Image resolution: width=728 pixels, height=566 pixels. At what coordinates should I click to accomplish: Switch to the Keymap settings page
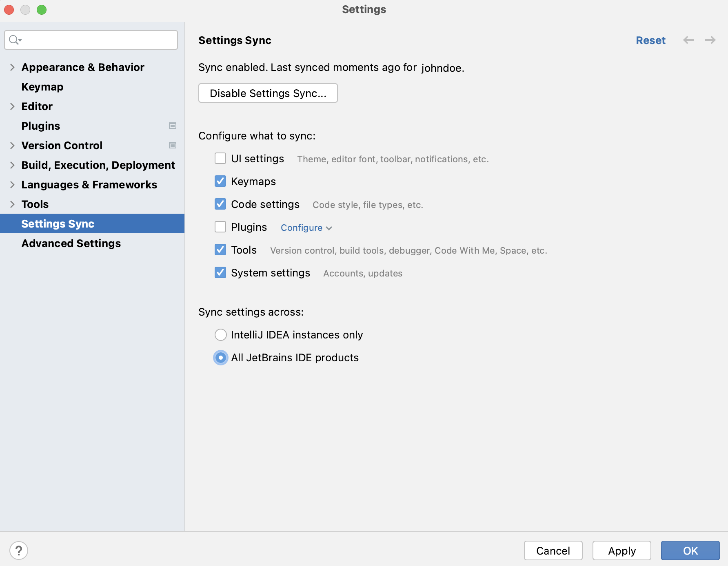click(x=42, y=86)
